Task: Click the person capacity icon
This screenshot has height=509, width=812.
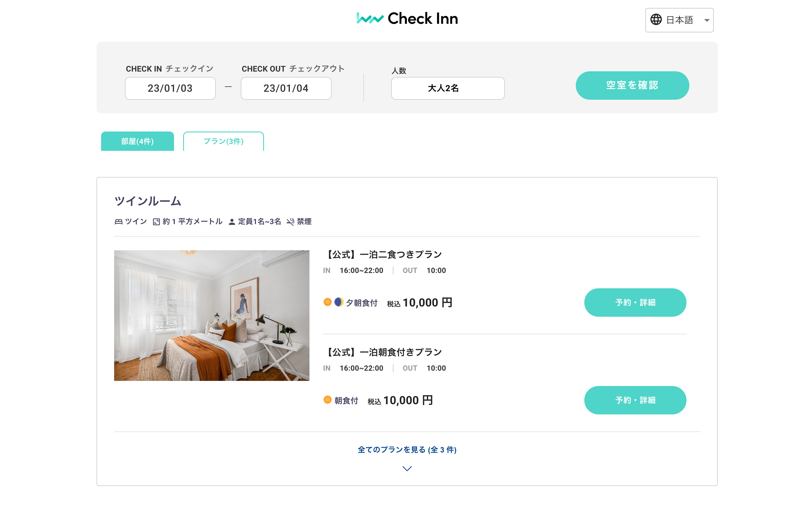Action: pos(231,222)
